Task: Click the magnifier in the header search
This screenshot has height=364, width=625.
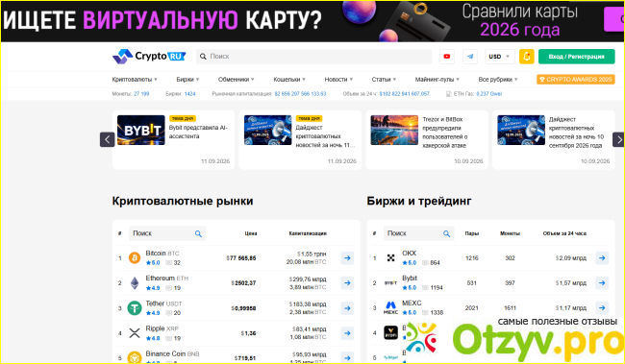Action: (203, 57)
